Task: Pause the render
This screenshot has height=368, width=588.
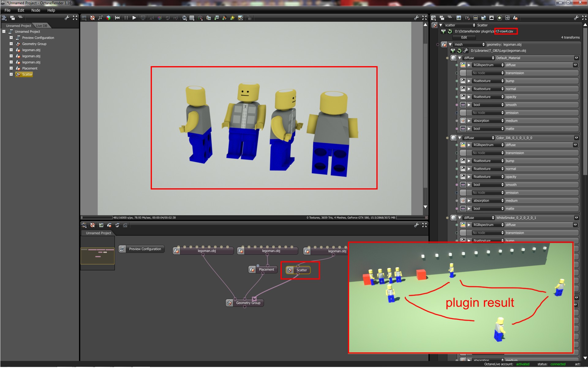Action: click(x=126, y=18)
